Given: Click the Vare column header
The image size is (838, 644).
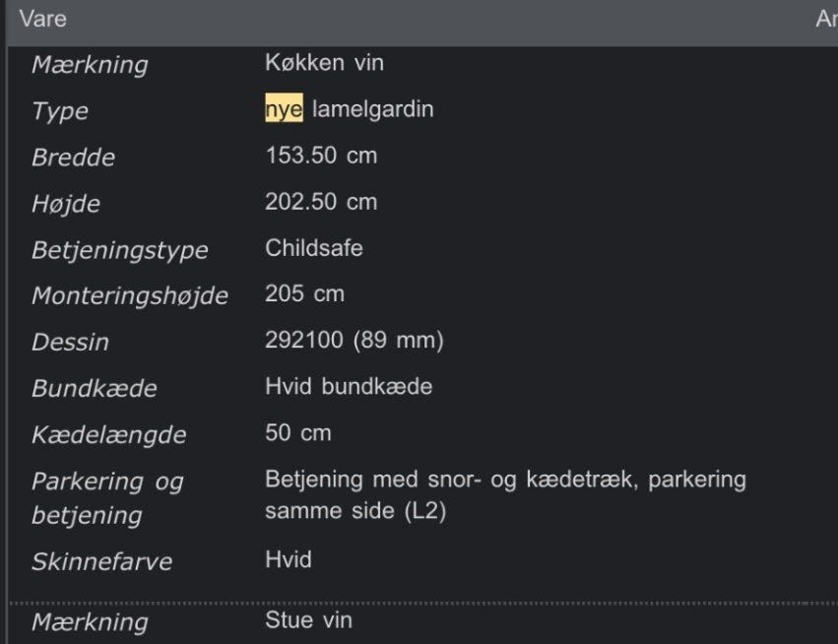Looking at the screenshot, I should 43,19.
